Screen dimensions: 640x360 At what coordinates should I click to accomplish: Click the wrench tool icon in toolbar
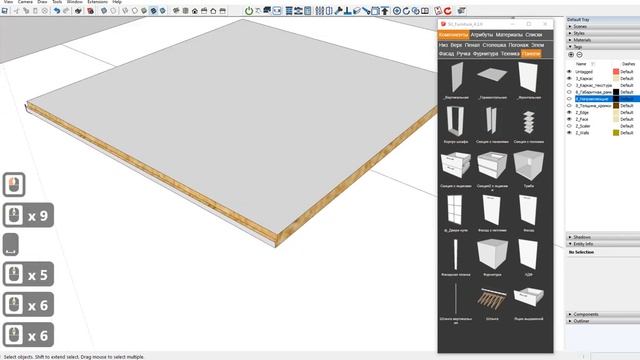coord(338,11)
